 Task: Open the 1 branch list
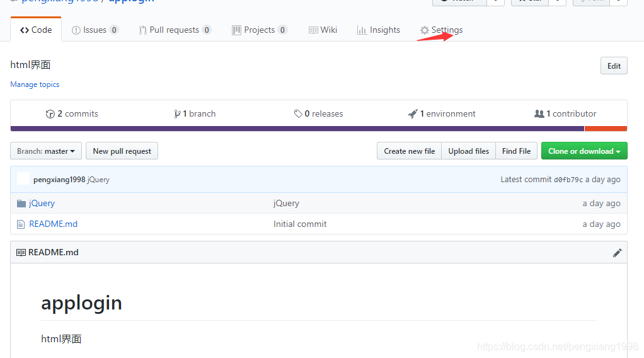[195, 114]
